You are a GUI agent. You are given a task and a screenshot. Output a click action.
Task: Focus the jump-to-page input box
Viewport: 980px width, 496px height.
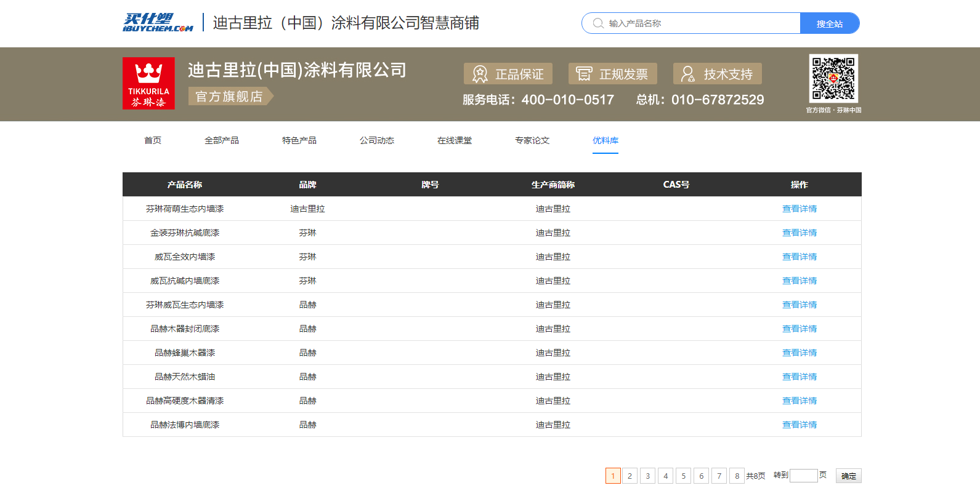click(804, 476)
